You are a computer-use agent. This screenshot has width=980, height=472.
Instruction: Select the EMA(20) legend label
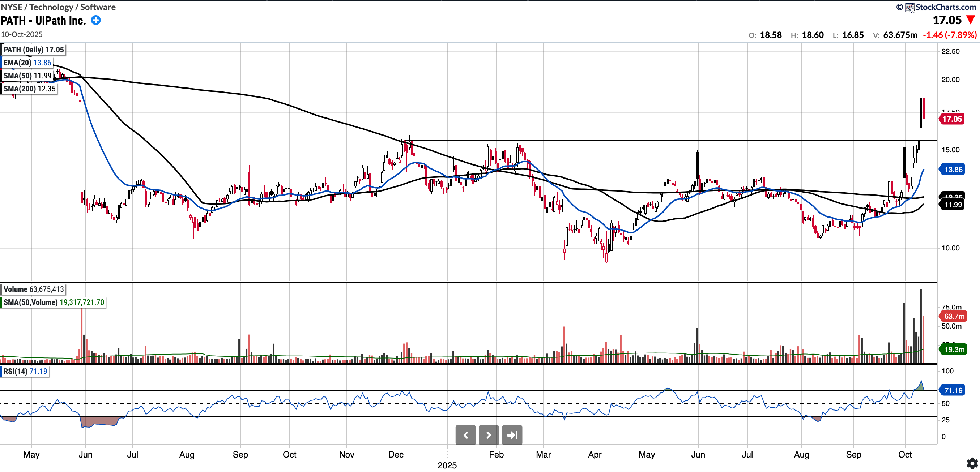(x=27, y=63)
